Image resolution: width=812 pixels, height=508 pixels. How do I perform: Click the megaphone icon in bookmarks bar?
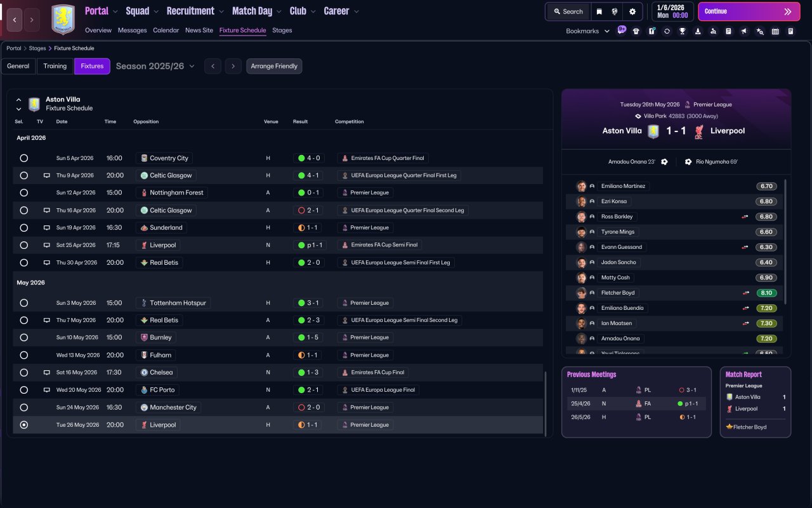click(744, 31)
